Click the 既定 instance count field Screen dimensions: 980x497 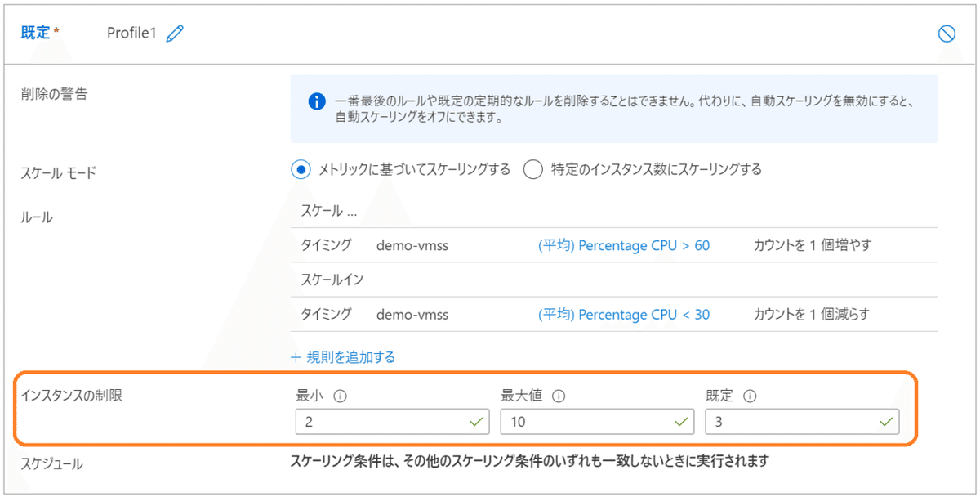[x=790, y=422]
